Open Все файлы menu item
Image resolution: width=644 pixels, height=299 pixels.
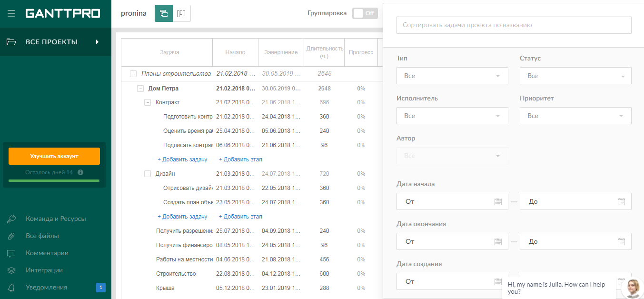tap(42, 236)
